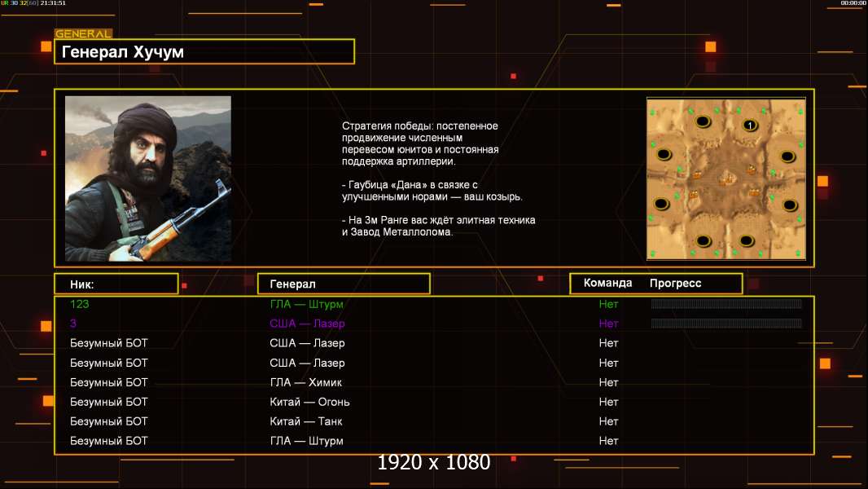Click the "Стратегия победы" paragraph
This screenshot has width=868, height=489.
click(x=420, y=143)
